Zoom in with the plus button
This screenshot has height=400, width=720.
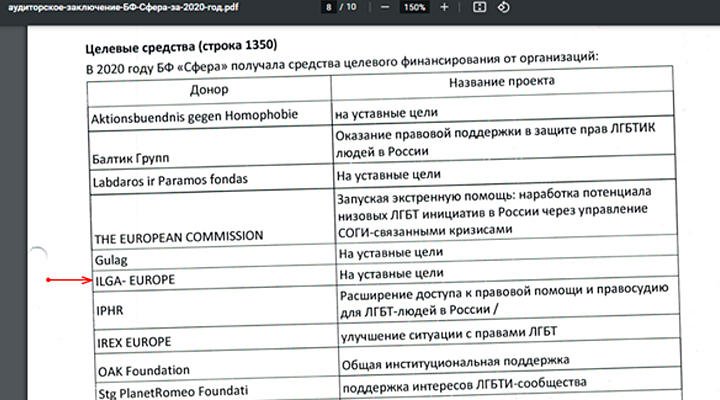pyautogui.click(x=444, y=7)
